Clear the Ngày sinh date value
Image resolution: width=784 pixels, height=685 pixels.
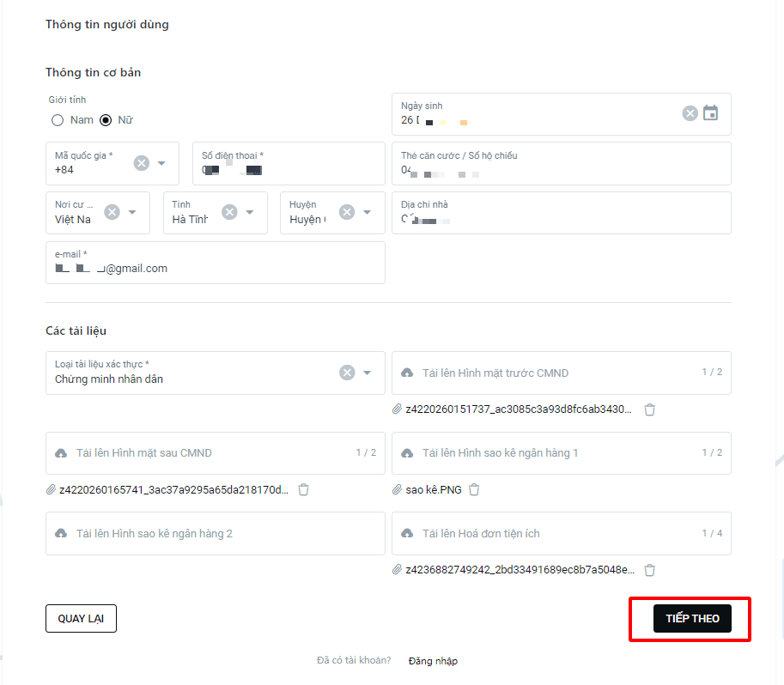690,113
